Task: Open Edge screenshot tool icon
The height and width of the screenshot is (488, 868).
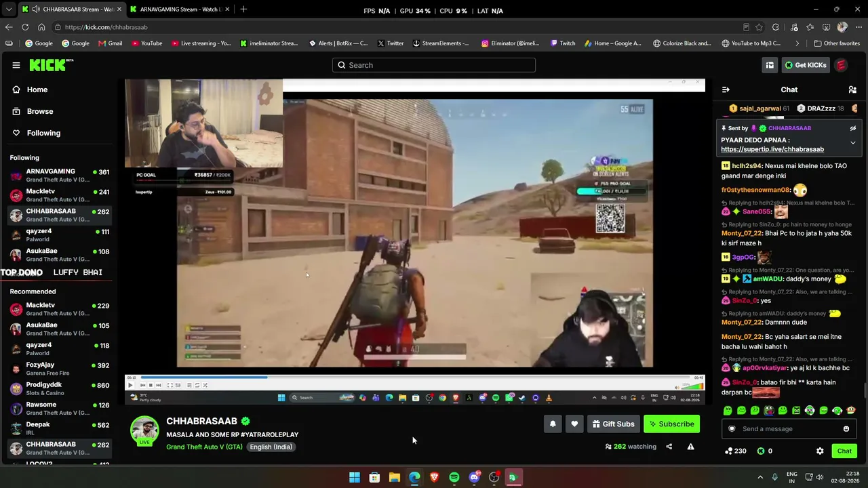Action: point(826,27)
